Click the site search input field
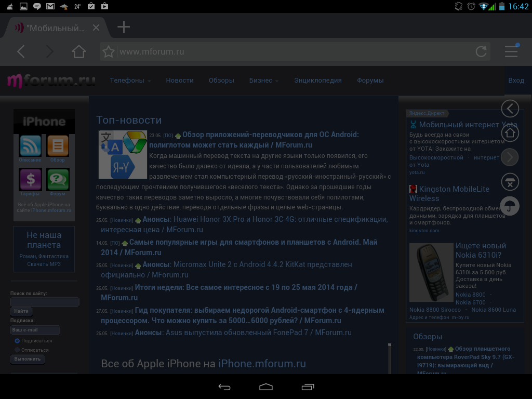Image resolution: width=532 pixels, height=399 pixels. 45,302
